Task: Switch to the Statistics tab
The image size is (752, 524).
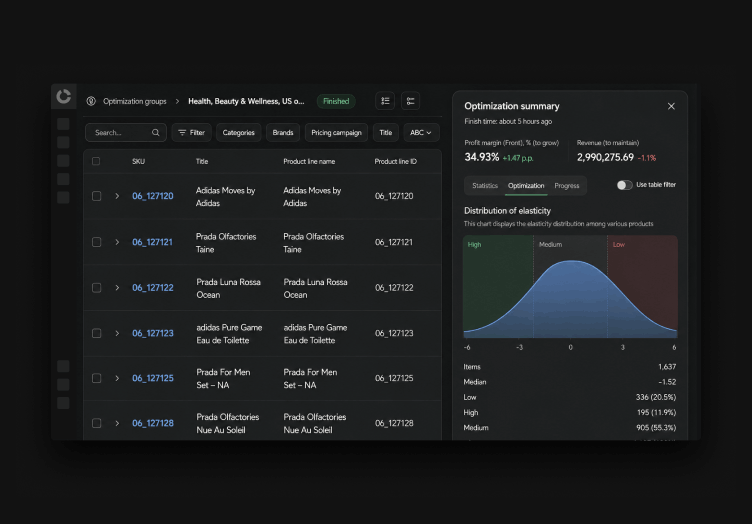Action: click(x=485, y=186)
